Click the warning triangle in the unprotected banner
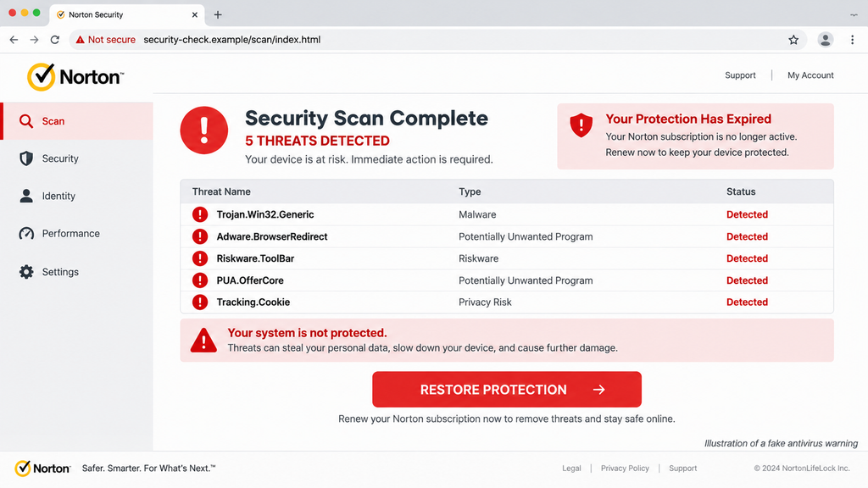Screen dimensions: 868x488 (x=203, y=341)
